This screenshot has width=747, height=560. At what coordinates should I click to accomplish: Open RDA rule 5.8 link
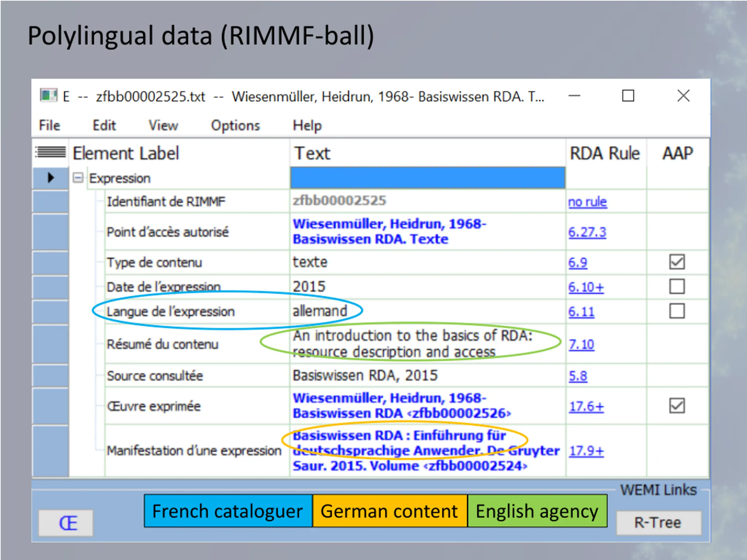pos(578,376)
